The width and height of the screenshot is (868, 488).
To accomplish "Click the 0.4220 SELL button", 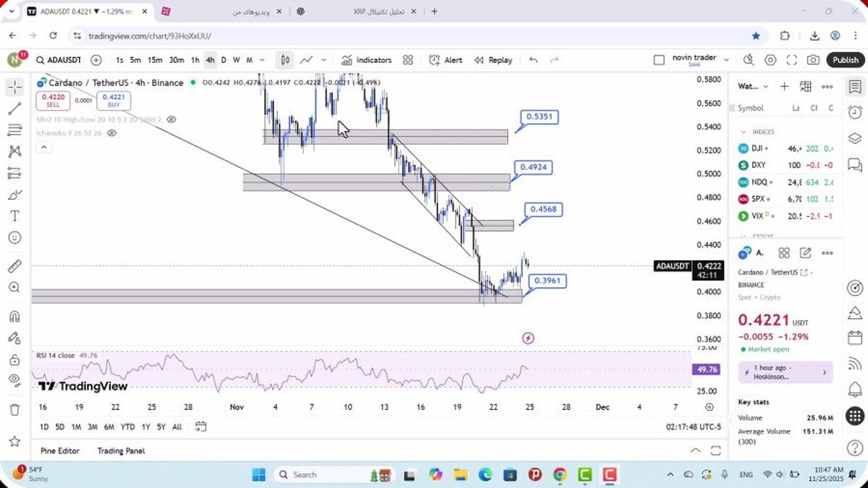I will tap(53, 101).
